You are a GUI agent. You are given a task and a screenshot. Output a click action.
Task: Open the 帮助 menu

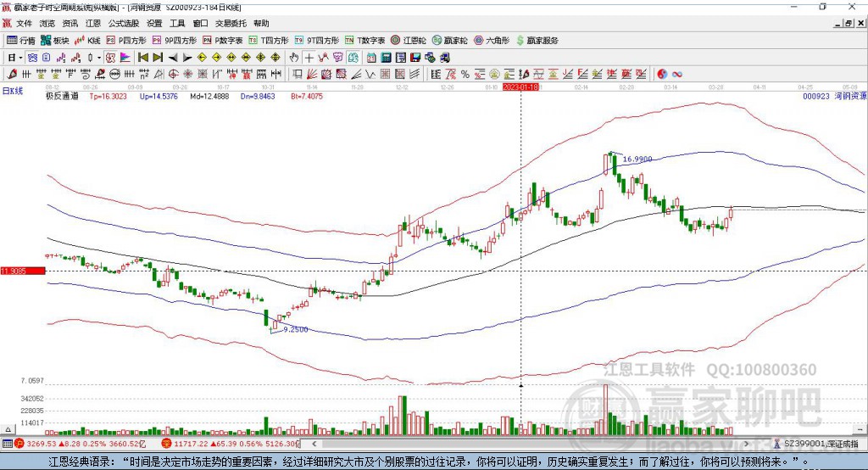pyautogui.click(x=261, y=23)
